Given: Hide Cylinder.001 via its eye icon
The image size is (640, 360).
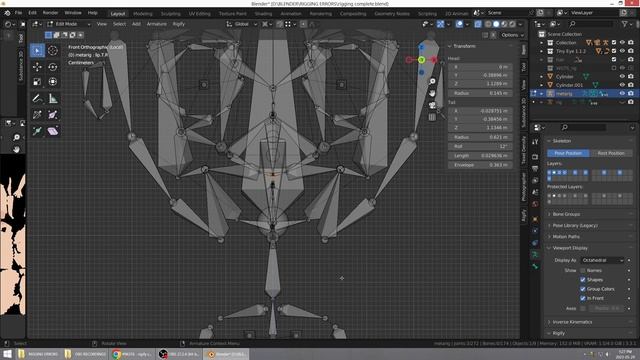Looking at the screenshot, I should point(622,85).
